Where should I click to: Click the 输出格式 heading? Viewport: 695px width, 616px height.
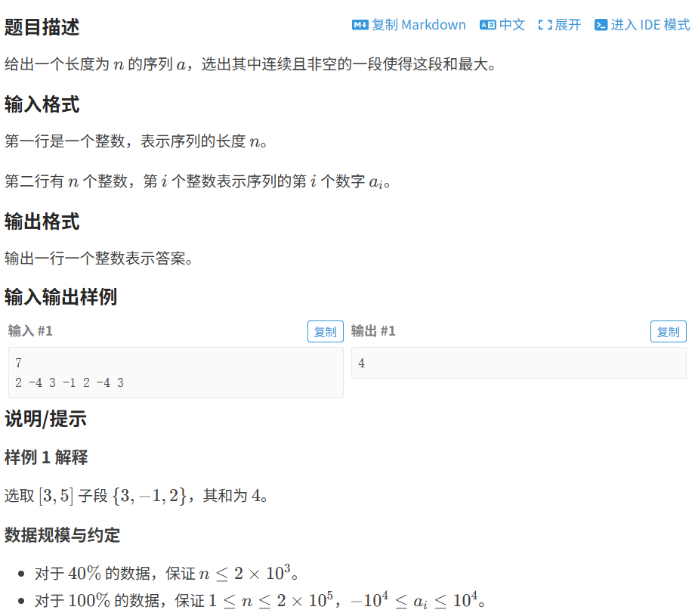click(42, 221)
